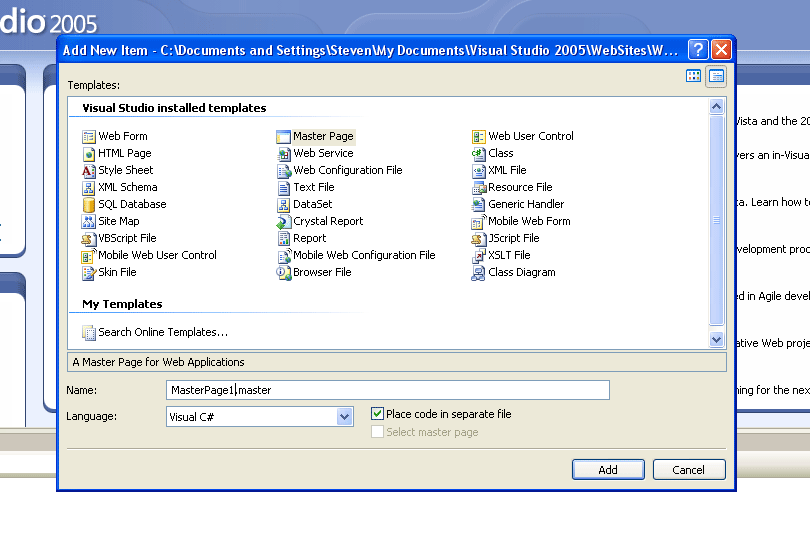Select the XSLT File template icon
810x553 pixels.
[479, 256]
